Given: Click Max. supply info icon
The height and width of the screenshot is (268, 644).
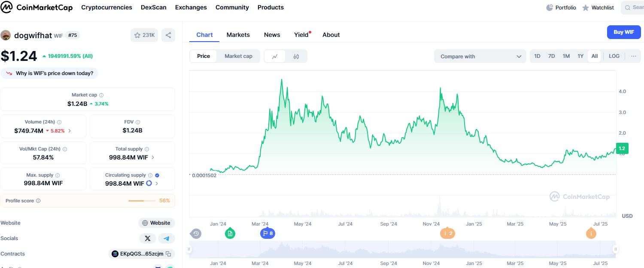Looking at the screenshot, I should [x=58, y=175].
